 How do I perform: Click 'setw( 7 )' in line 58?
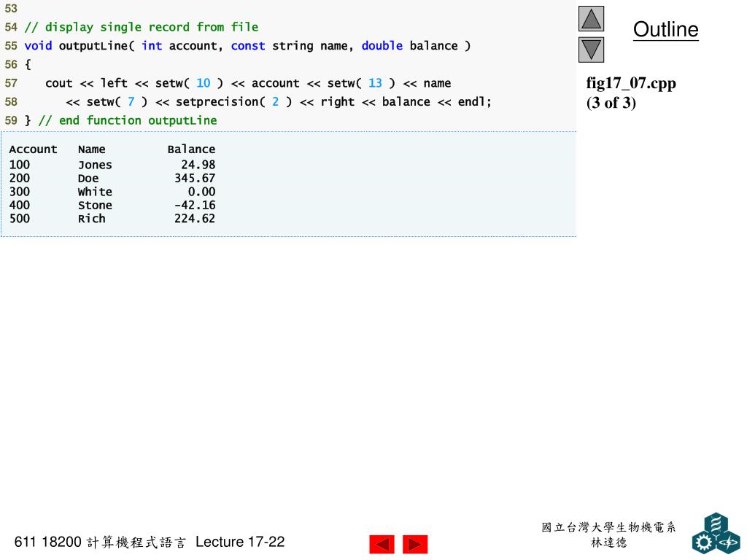coord(117,102)
